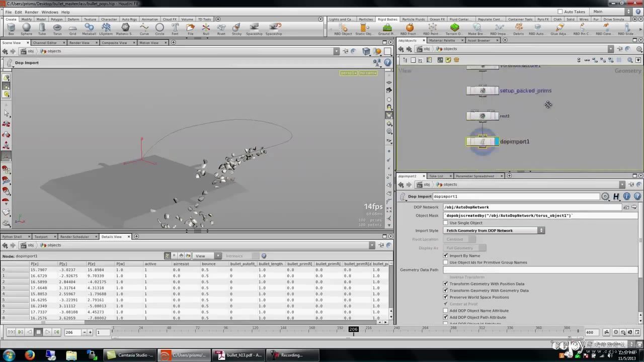Enable Use Object Ids for Primitive Group Names
This screenshot has height=362, width=644.
click(446, 262)
